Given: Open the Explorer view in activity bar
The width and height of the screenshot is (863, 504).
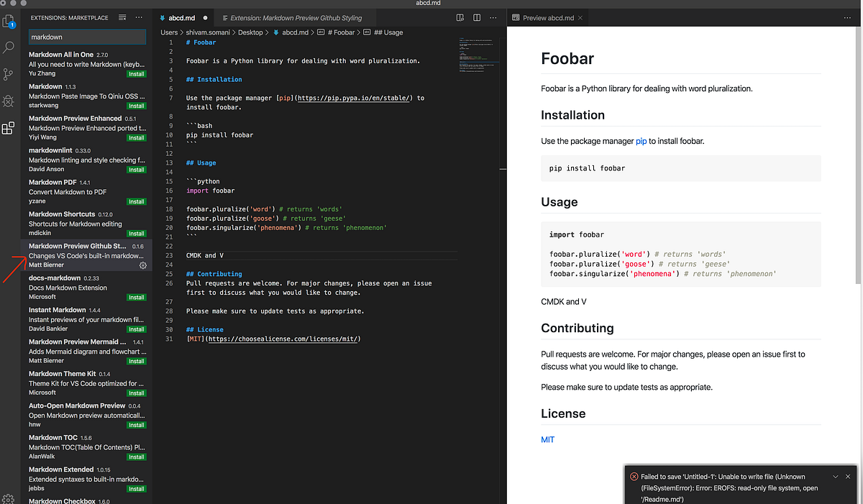Looking at the screenshot, I should 9,20.
